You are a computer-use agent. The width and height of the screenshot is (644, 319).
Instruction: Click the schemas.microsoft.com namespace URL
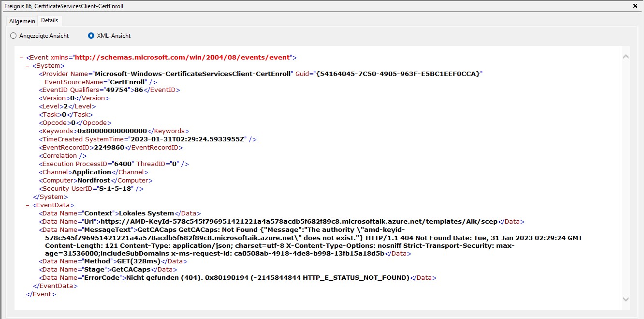tap(182, 57)
